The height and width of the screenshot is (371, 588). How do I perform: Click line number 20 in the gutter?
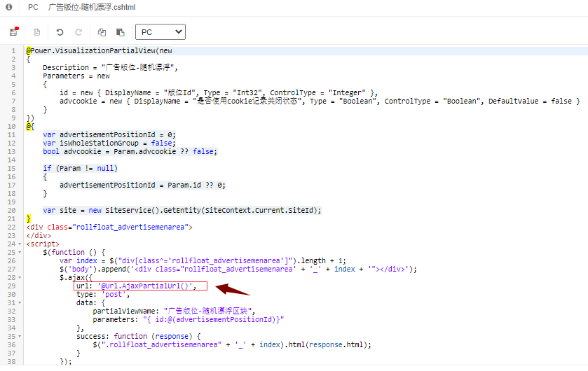click(x=11, y=211)
